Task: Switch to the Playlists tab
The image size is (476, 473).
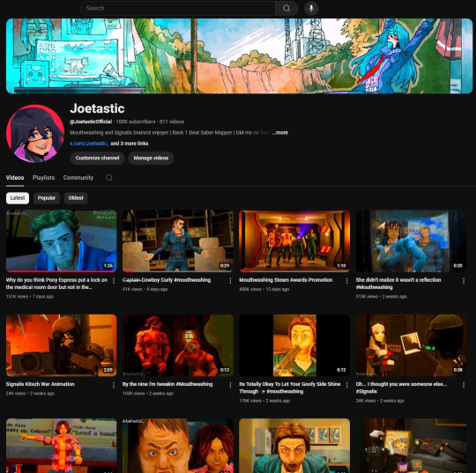Action: 44,178
